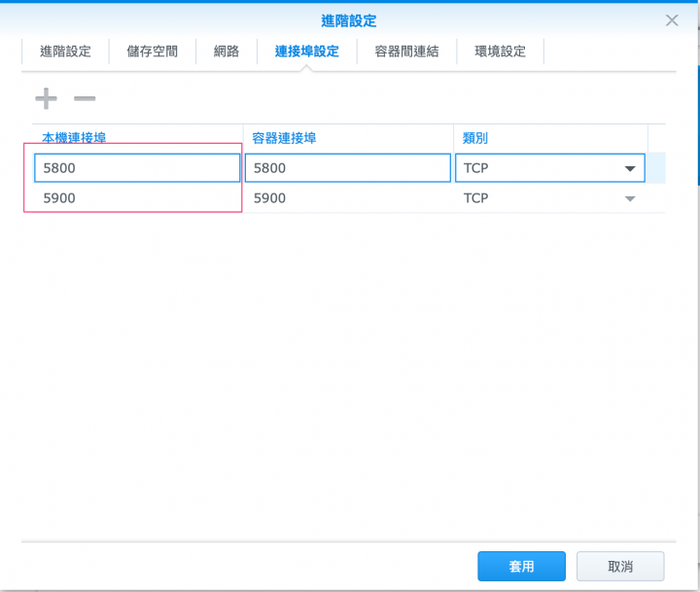
Task: Edit the local port 5800 field
Action: click(137, 168)
